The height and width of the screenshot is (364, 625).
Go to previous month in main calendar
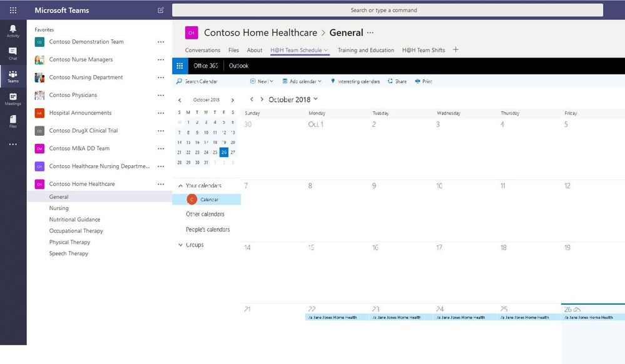[x=252, y=99]
